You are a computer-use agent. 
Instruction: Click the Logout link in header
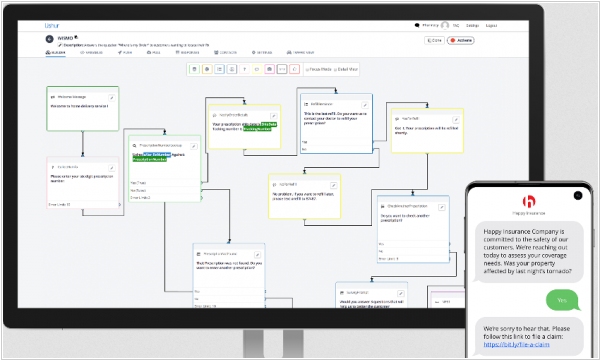pos(491,26)
